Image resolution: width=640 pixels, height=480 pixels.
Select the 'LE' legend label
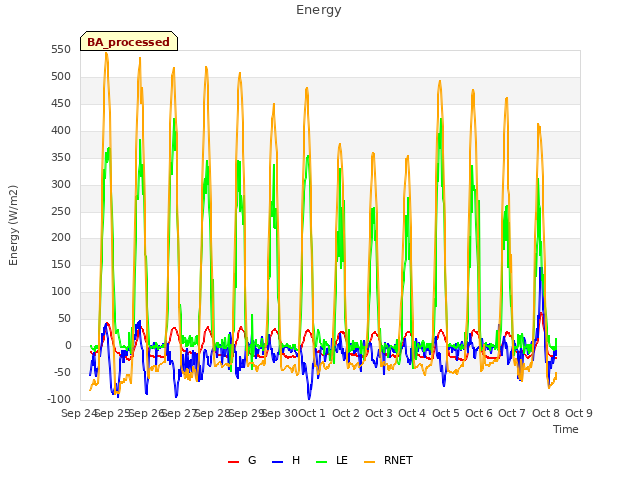(x=342, y=460)
